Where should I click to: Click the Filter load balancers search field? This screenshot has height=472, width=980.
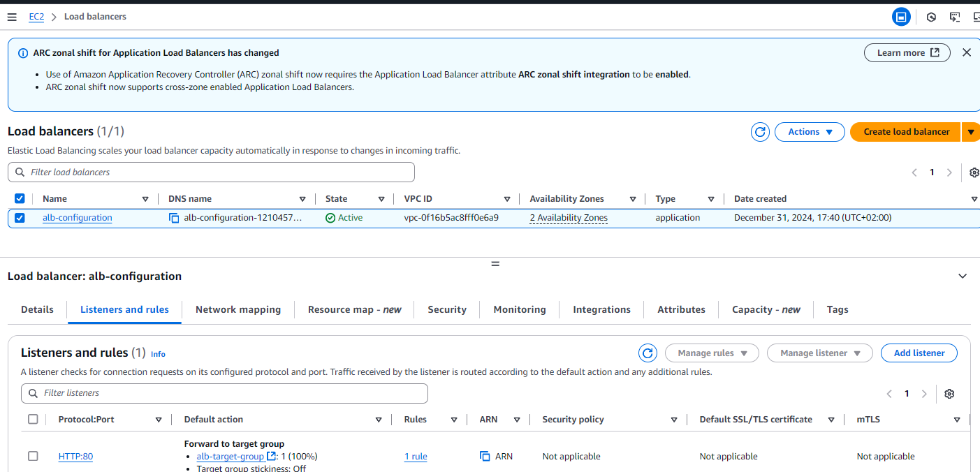tap(211, 172)
